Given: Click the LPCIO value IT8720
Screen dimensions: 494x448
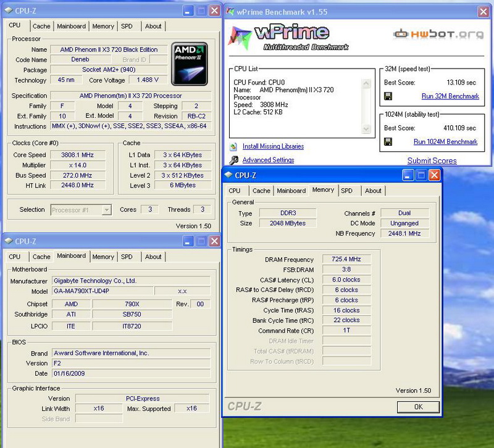Looking at the screenshot, I should (x=132, y=326).
